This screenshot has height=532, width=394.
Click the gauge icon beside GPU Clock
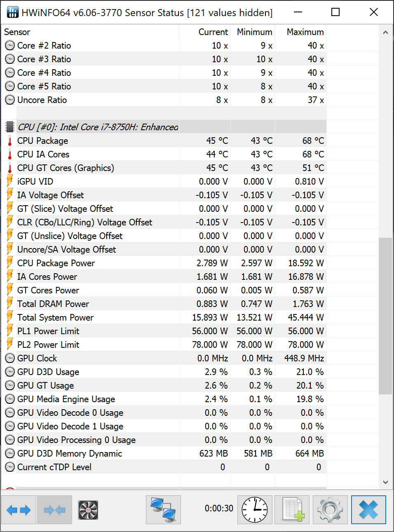[10, 358]
